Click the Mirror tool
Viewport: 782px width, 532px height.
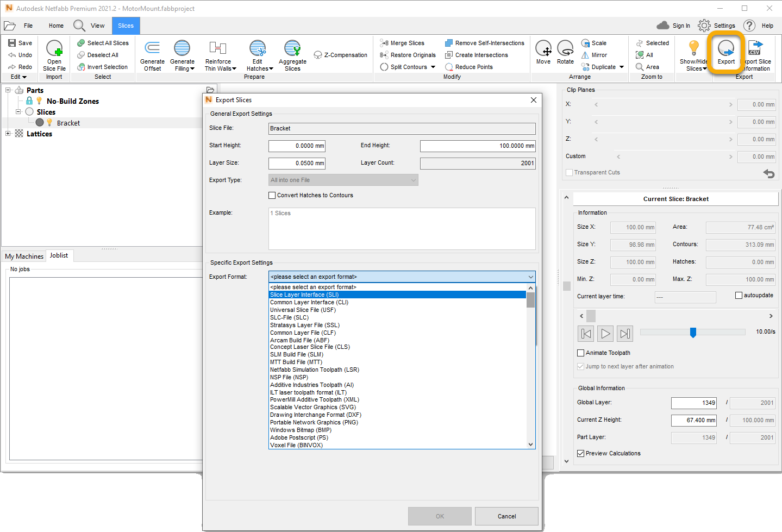[x=594, y=55]
